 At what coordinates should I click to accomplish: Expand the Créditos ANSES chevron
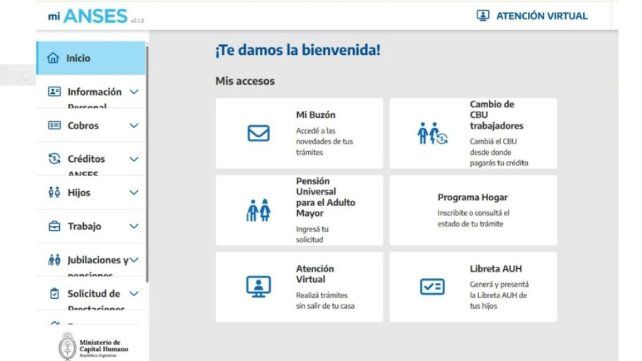tap(134, 159)
